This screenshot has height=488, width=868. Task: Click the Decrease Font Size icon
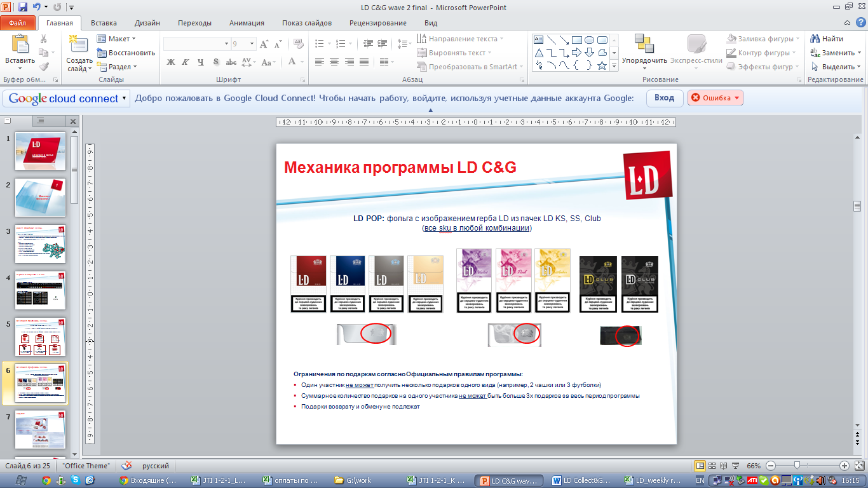coord(278,44)
